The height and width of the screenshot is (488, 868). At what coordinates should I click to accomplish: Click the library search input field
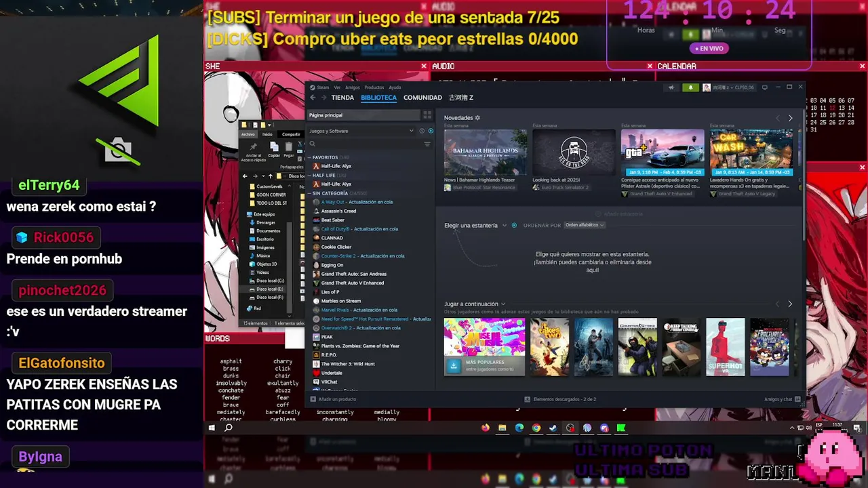(x=370, y=144)
